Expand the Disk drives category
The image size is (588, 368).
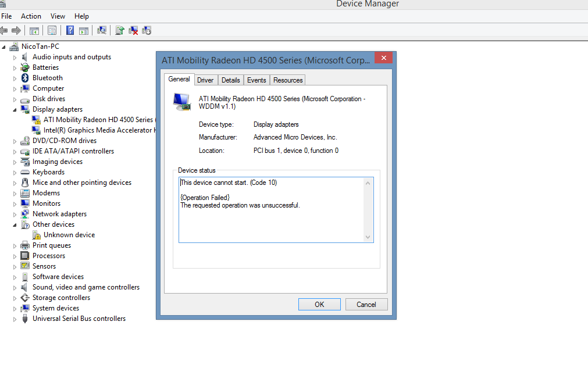coord(15,99)
